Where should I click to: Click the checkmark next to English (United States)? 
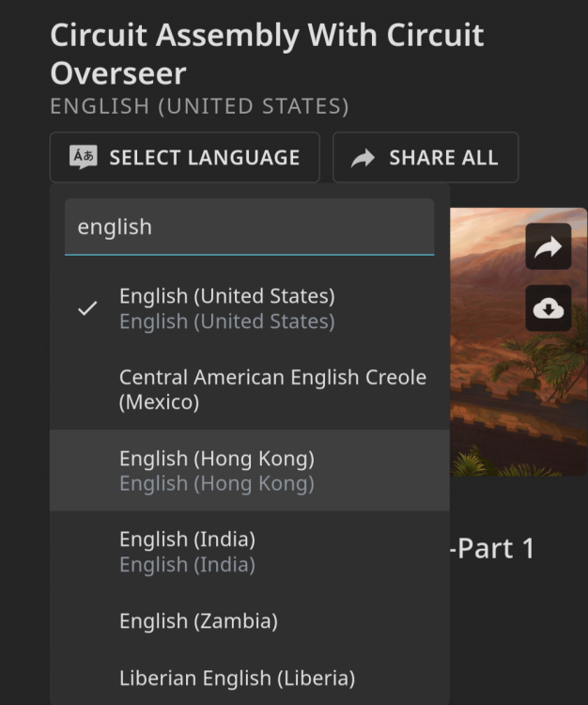[x=87, y=308]
